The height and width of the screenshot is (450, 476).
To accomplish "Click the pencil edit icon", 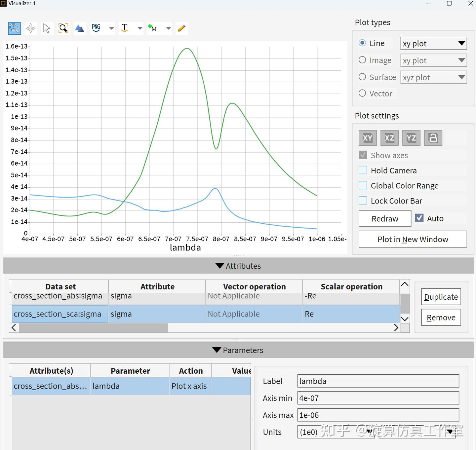I will point(181,28).
